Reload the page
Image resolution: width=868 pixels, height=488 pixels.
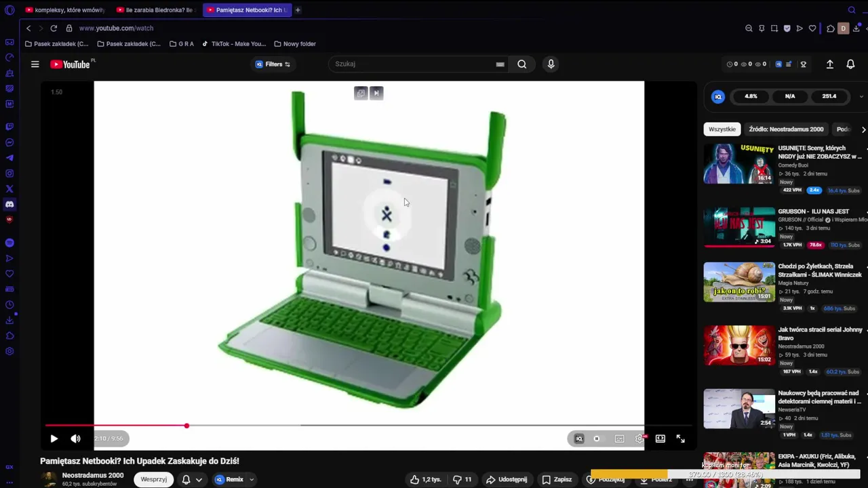coord(54,28)
